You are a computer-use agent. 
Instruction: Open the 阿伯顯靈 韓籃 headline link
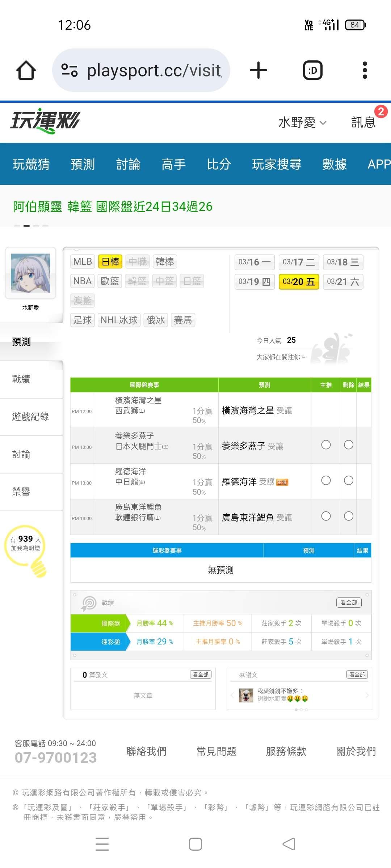click(113, 207)
